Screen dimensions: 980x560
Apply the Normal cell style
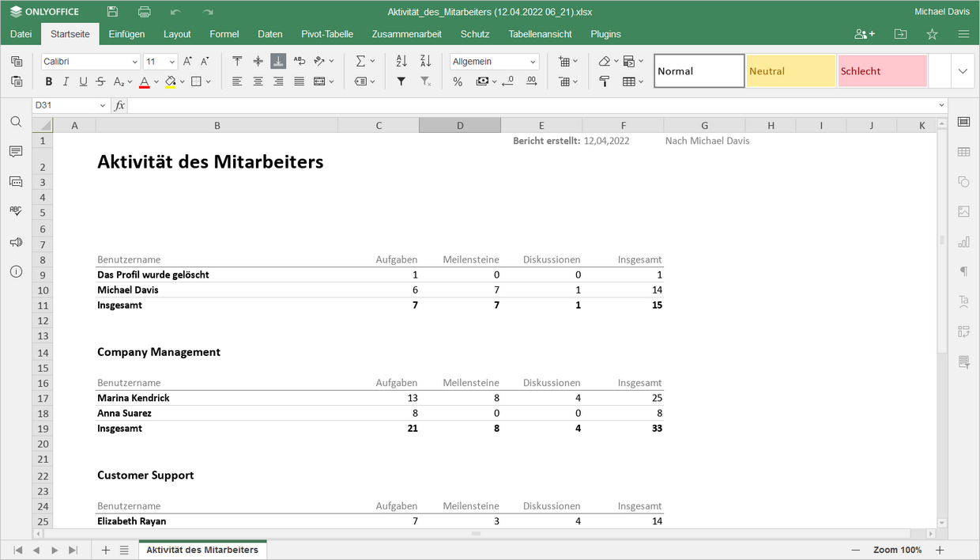699,71
